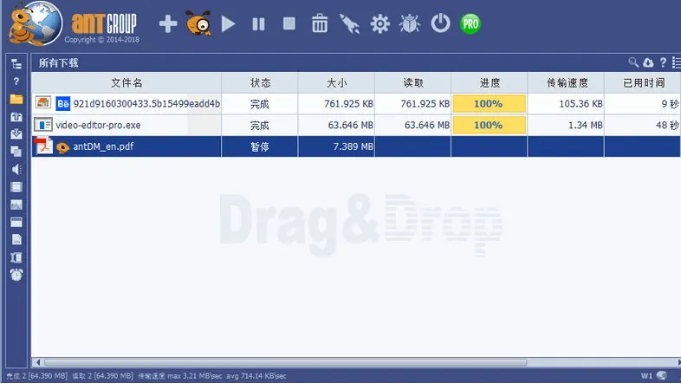
Task: Click the green PRO badge
Action: (x=470, y=24)
